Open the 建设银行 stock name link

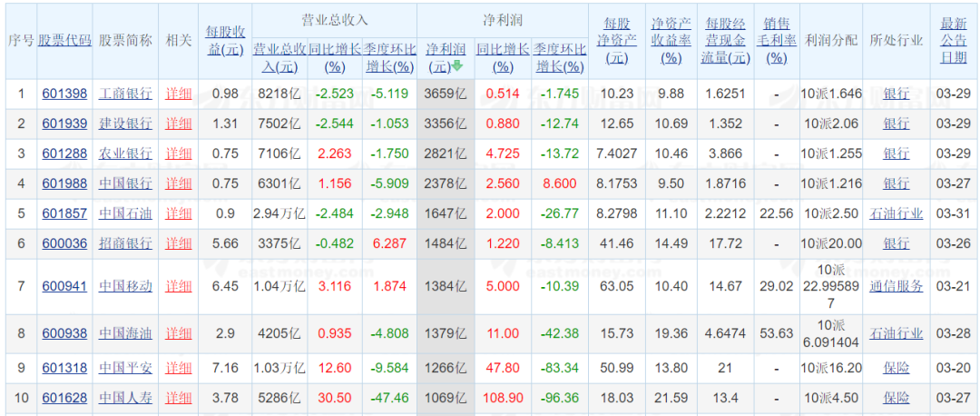(x=125, y=124)
